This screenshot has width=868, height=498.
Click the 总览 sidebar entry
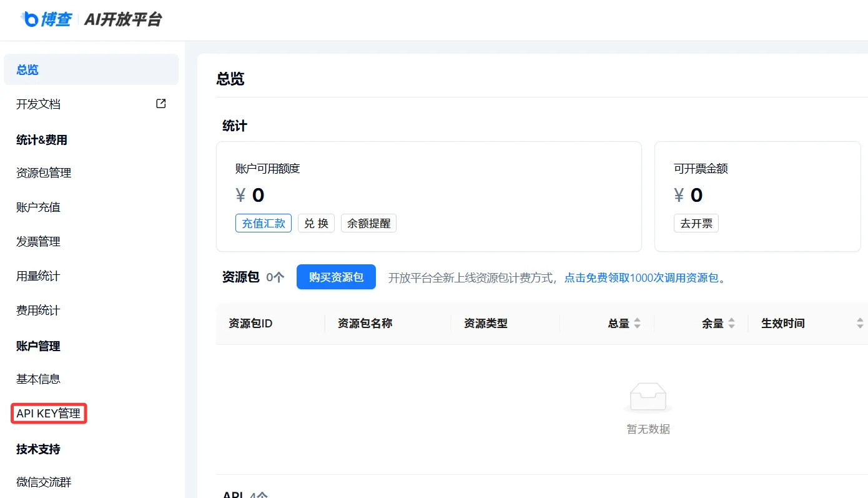point(27,69)
